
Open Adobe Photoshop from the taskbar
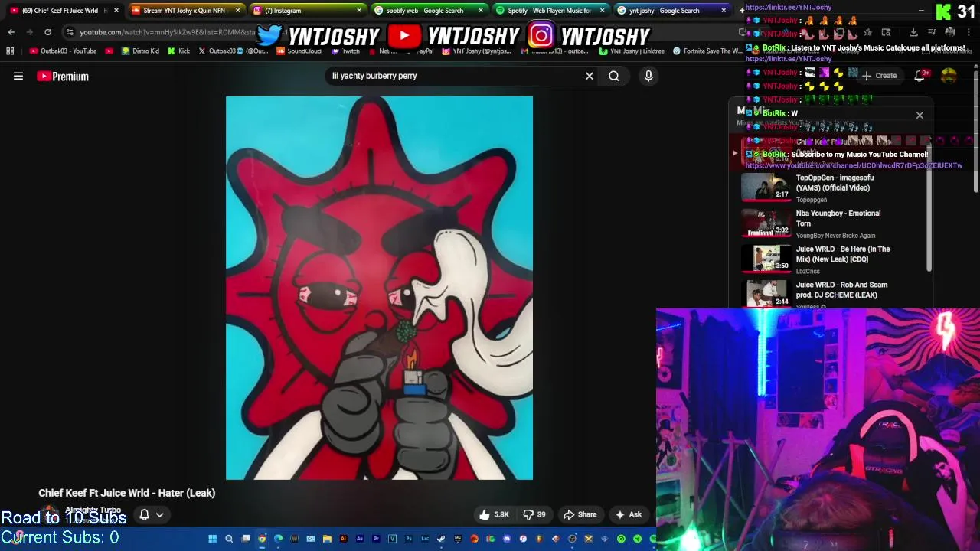[x=409, y=539]
